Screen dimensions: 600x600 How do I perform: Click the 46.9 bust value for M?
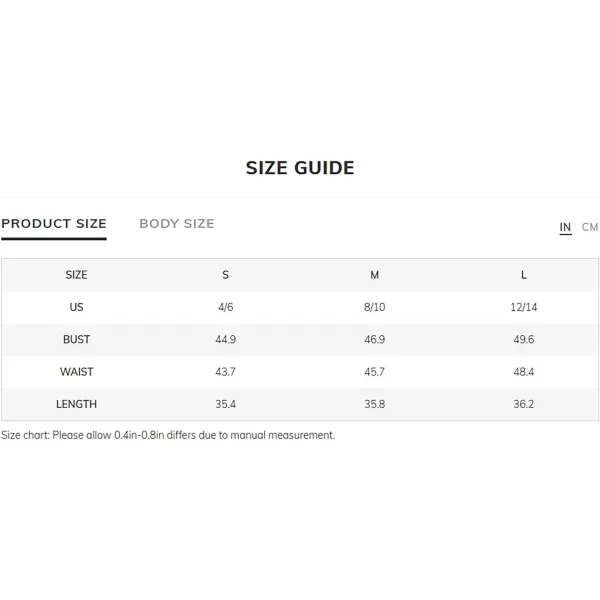click(374, 339)
